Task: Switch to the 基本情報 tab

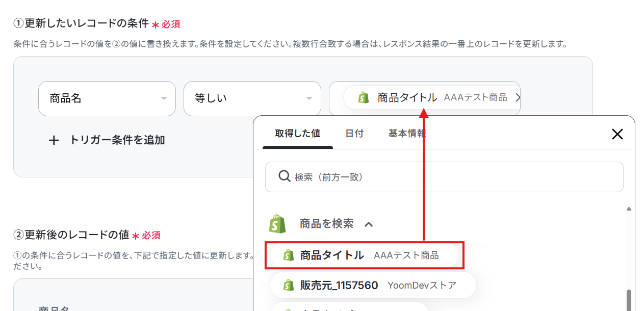Action: point(407,134)
